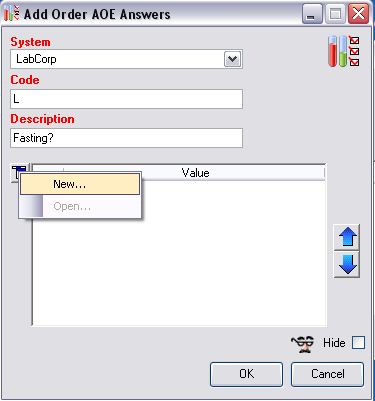Choose New... from the popup menu

point(80,184)
